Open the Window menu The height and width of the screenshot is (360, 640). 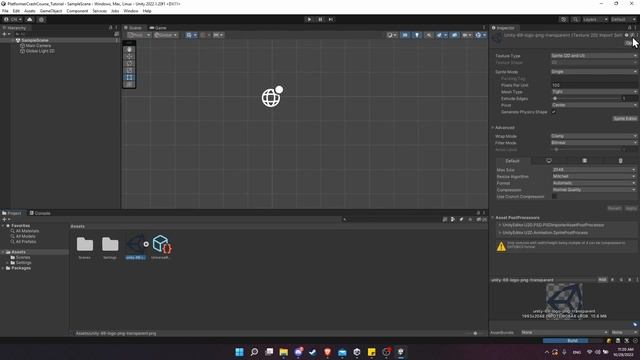[x=131, y=11]
